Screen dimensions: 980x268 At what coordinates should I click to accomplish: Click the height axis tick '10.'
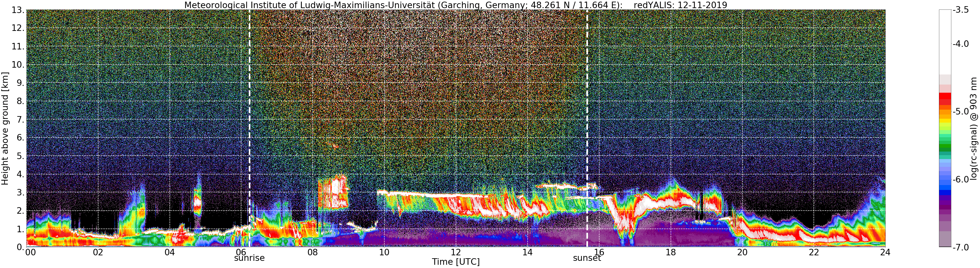point(18,65)
